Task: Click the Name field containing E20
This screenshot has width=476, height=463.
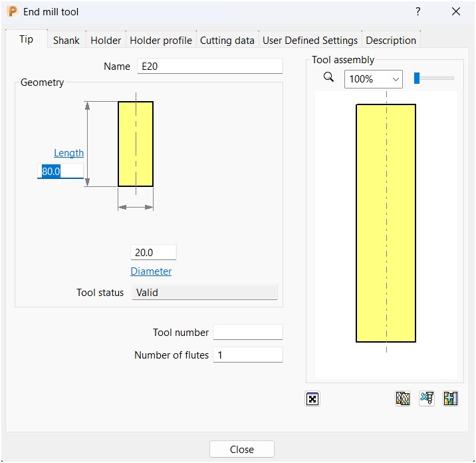Action: point(210,67)
